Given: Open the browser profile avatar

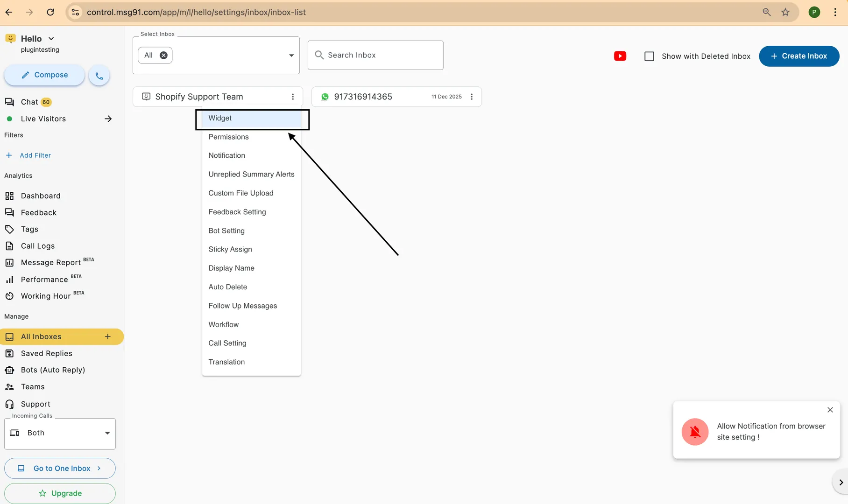Looking at the screenshot, I should pos(814,12).
